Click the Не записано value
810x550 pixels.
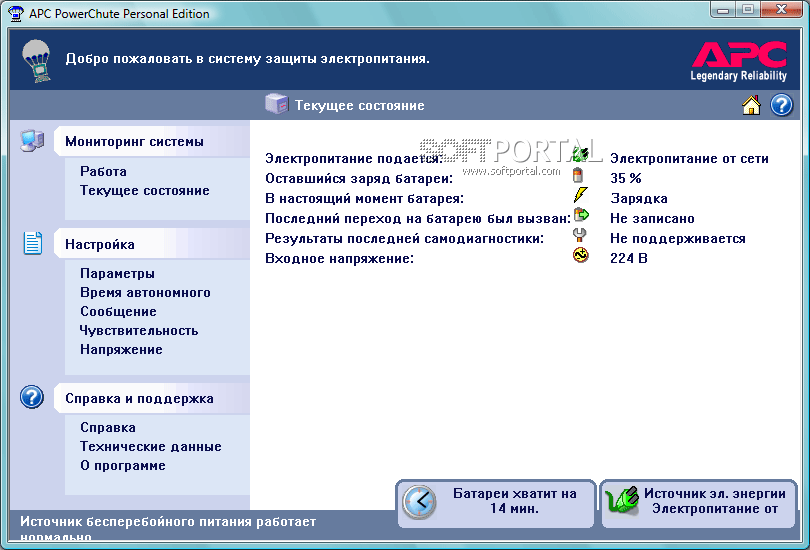click(652, 218)
